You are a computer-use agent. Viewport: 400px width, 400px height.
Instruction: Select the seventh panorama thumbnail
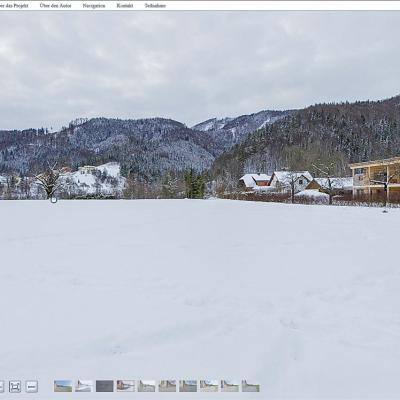click(x=188, y=386)
